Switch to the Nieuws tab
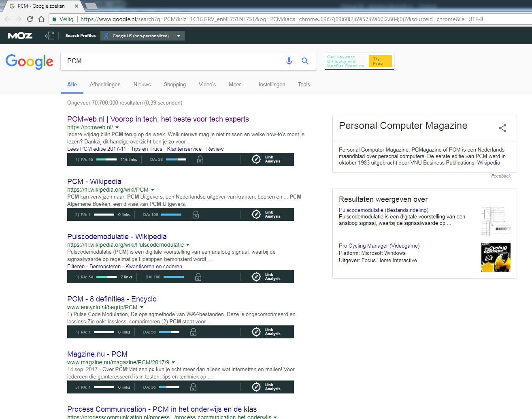Viewport: 532px width, 419px height. [x=142, y=84]
